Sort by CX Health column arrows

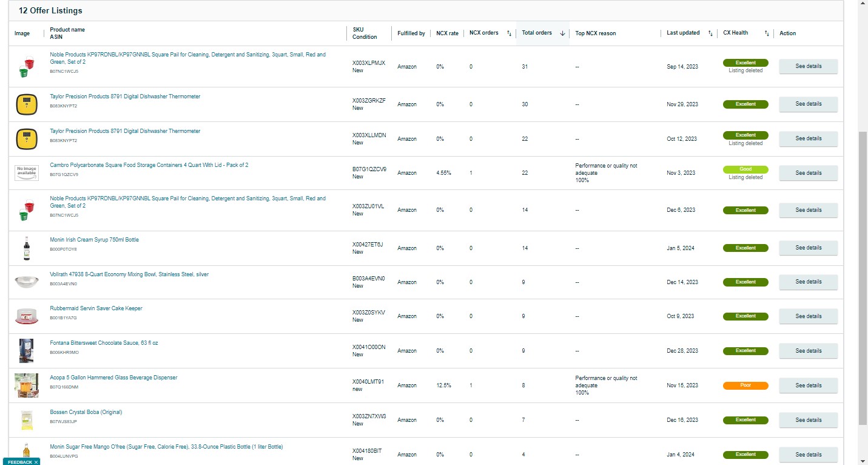[x=767, y=33]
